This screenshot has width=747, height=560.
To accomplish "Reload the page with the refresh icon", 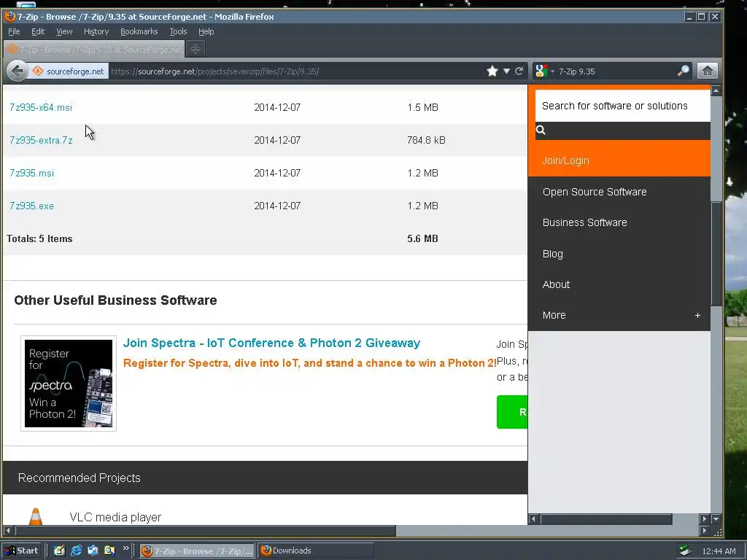I will (x=519, y=71).
